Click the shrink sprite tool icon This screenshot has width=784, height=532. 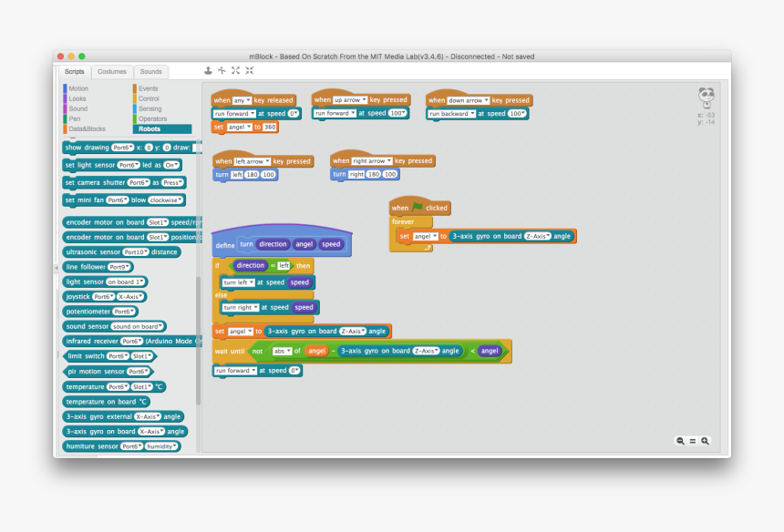(x=249, y=70)
